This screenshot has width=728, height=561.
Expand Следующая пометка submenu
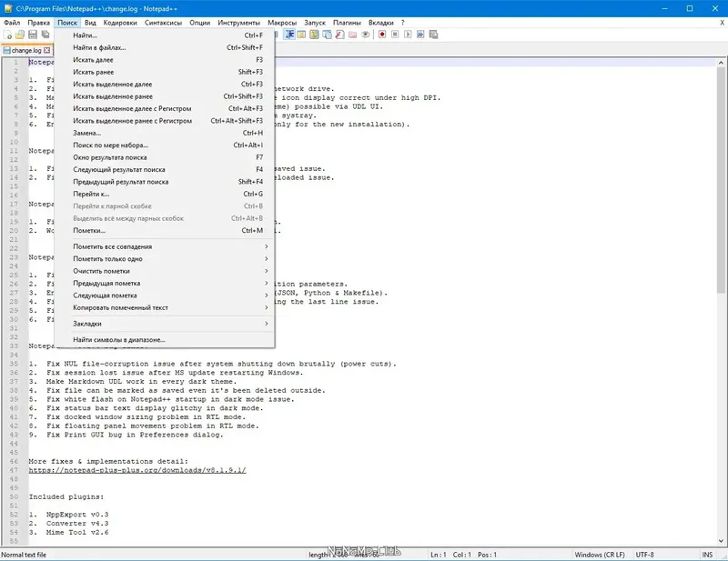click(x=165, y=296)
